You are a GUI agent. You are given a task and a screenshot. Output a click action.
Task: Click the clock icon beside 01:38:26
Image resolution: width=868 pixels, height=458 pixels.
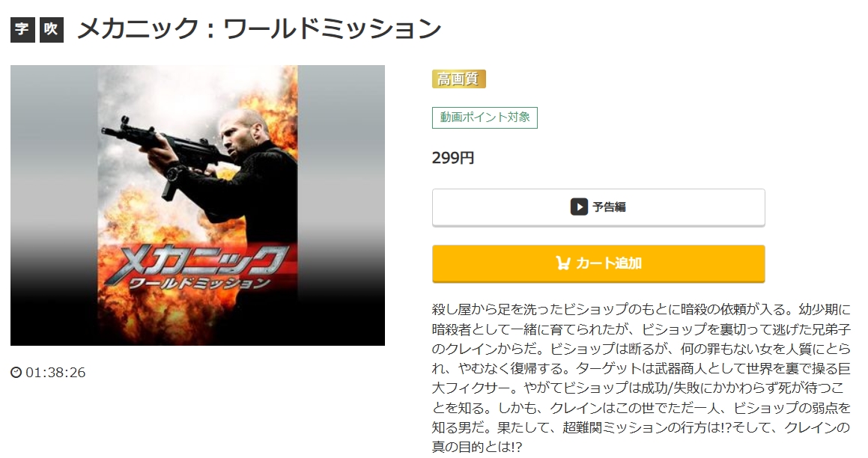pyautogui.click(x=16, y=372)
